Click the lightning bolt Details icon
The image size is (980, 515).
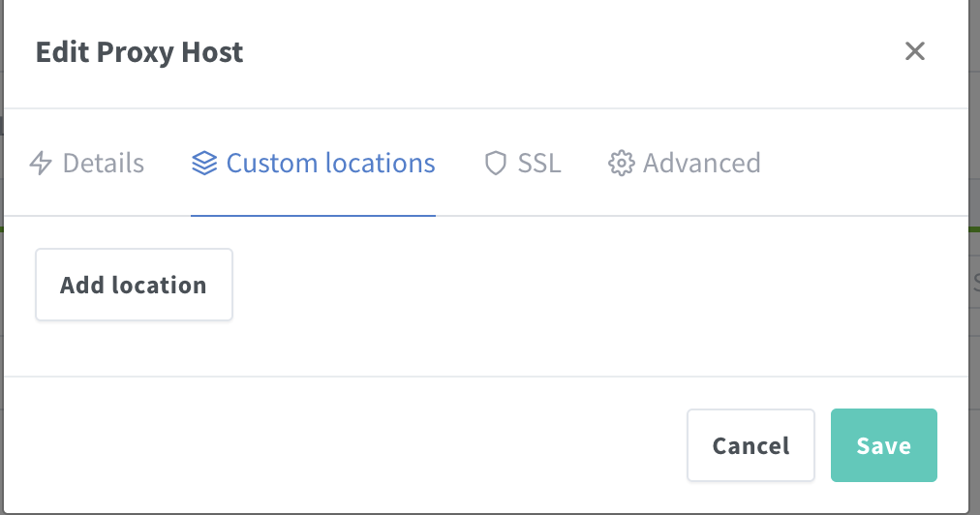tap(41, 164)
